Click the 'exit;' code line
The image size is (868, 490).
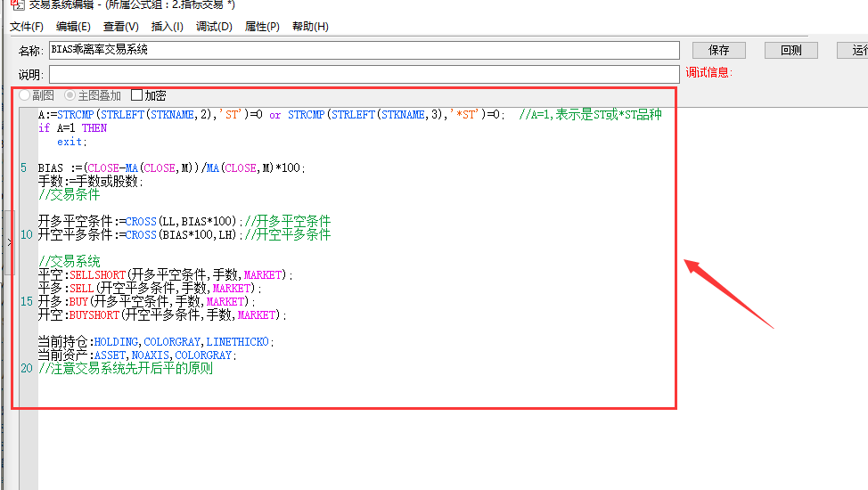click(x=72, y=142)
